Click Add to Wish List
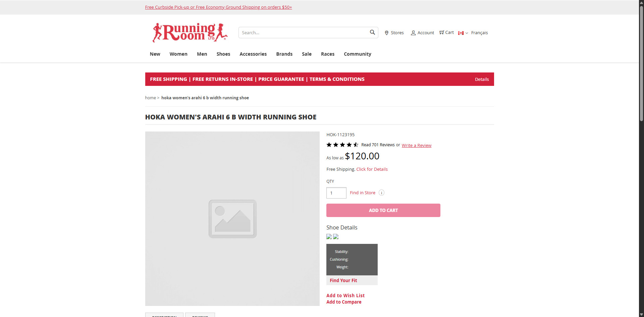The width and height of the screenshot is (644, 317). pyautogui.click(x=345, y=296)
